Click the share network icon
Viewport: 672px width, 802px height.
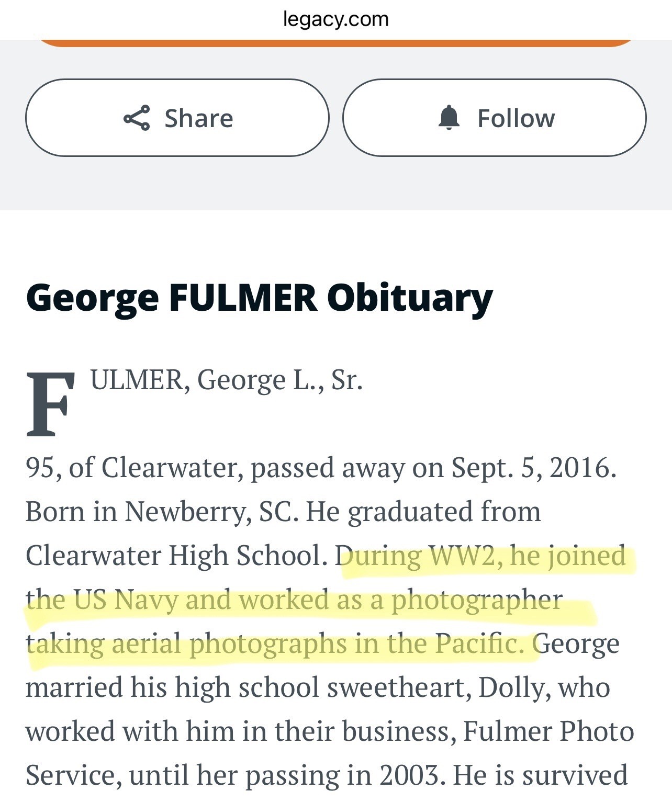coord(137,118)
